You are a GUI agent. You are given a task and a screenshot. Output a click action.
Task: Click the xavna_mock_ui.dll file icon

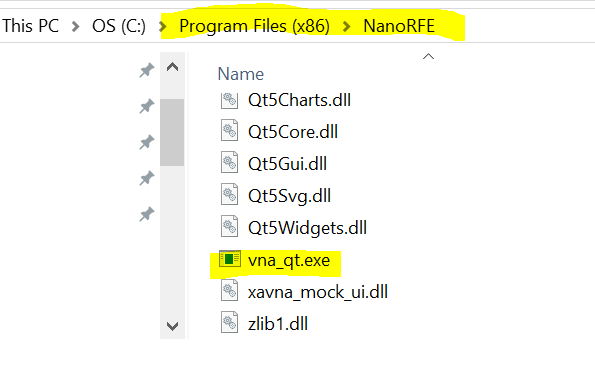pyautogui.click(x=229, y=290)
